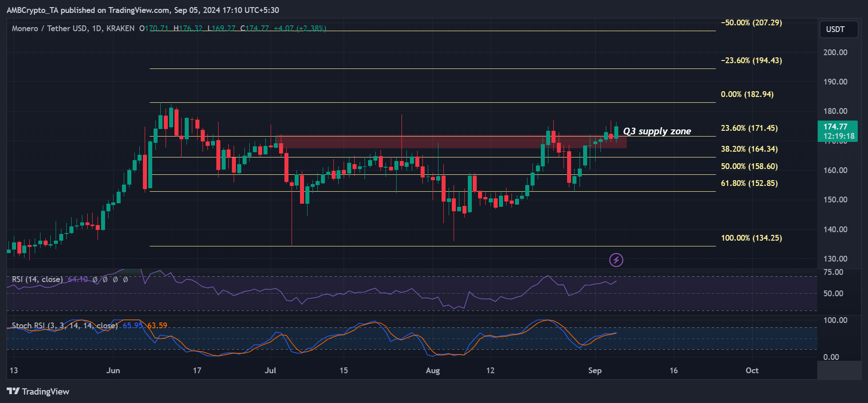Image resolution: width=868 pixels, height=403 pixels.
Task: Click the 23.60% (171.45) Fibonacci label
Action: pyautogui.click(x=750, y=128)
